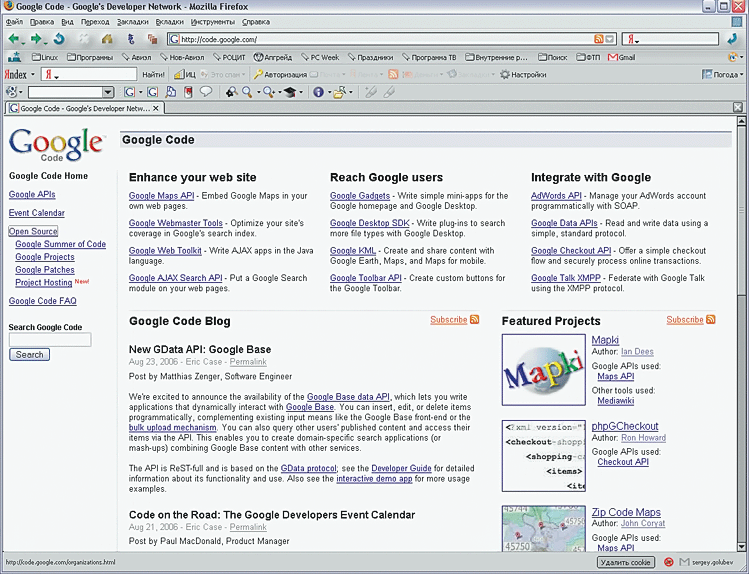Subscribe to the Featured Projects feed
The height and width of the screenshot is (574, 749).
(691, 319)
